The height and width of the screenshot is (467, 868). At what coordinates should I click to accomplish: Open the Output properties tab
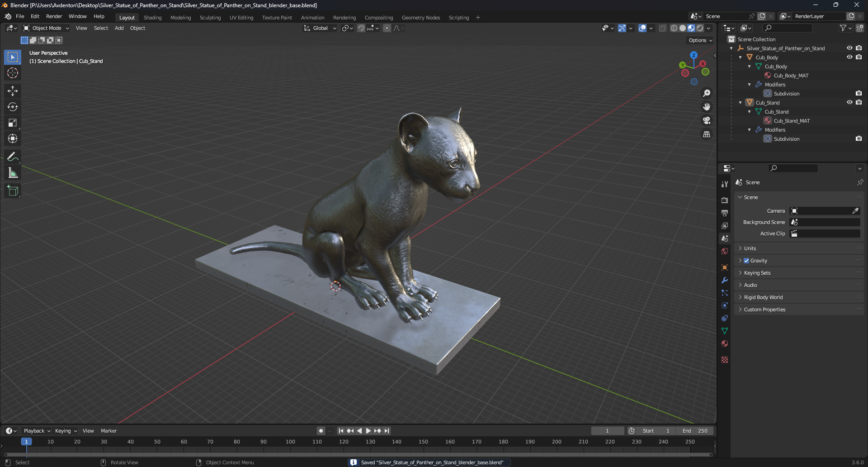tap(725, 213)
